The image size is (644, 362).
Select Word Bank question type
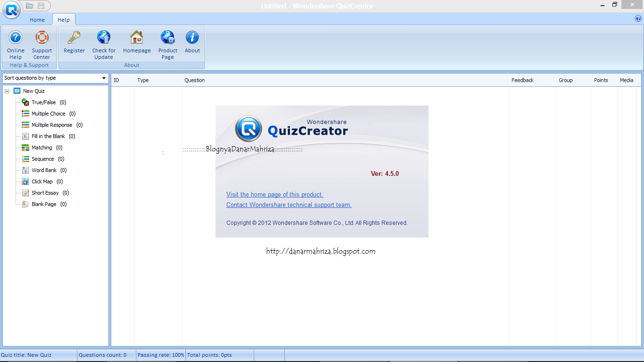pos(44,170)
